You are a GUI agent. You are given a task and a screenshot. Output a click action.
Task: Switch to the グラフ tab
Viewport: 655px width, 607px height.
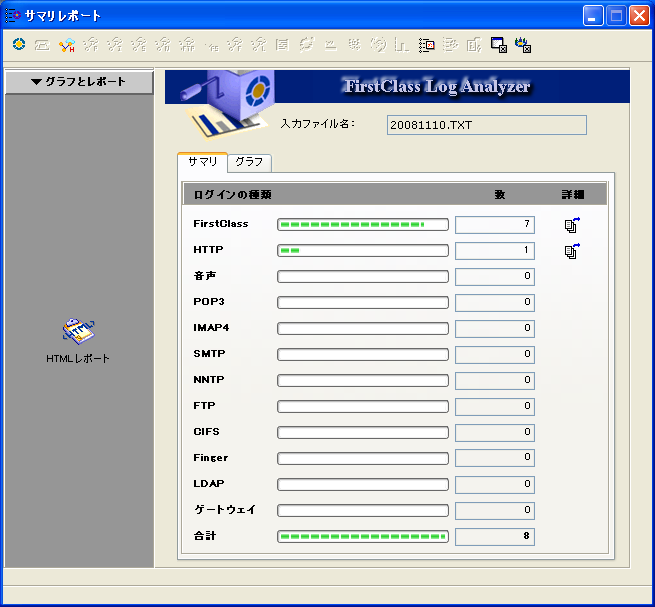pos(249,162)
